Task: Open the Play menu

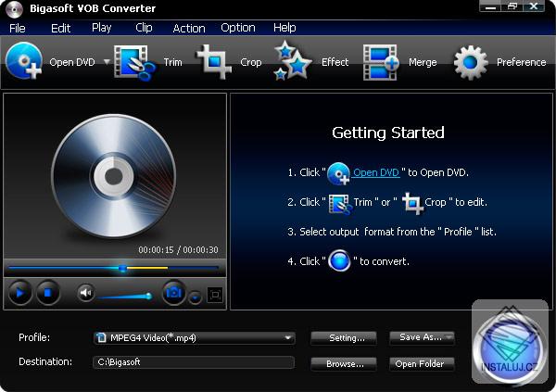Action: (x=101, y=28)
